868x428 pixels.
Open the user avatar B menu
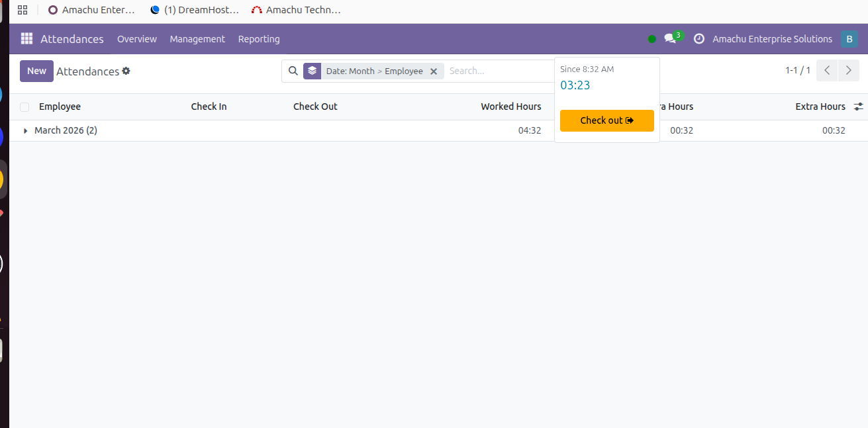(x=849, y=39)
